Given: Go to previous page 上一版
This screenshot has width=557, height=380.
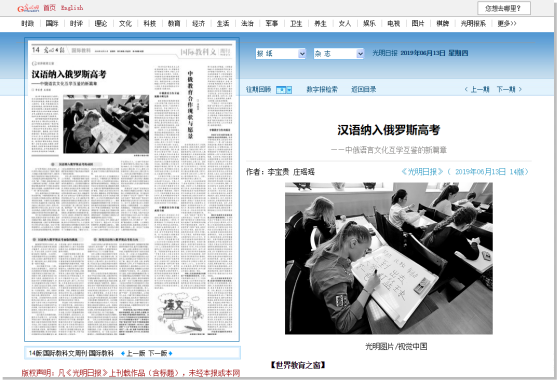Looking at the screenshot, I should click(x=133, y=353).
